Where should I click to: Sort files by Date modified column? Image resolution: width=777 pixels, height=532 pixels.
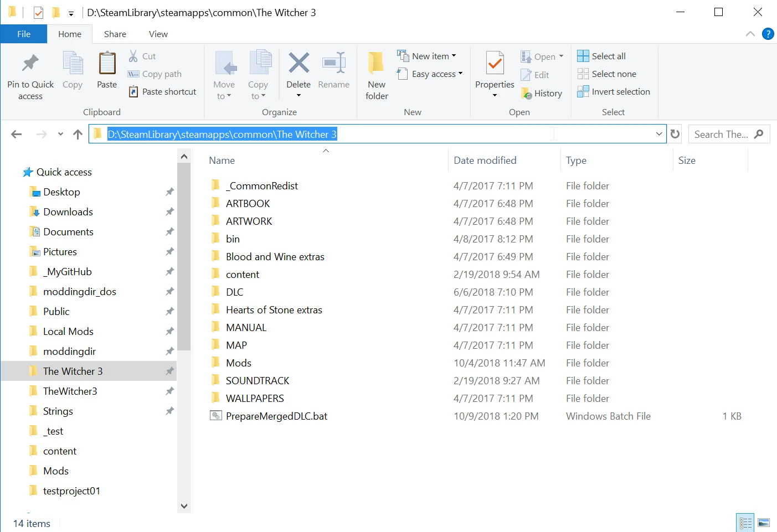click(485, 161)
